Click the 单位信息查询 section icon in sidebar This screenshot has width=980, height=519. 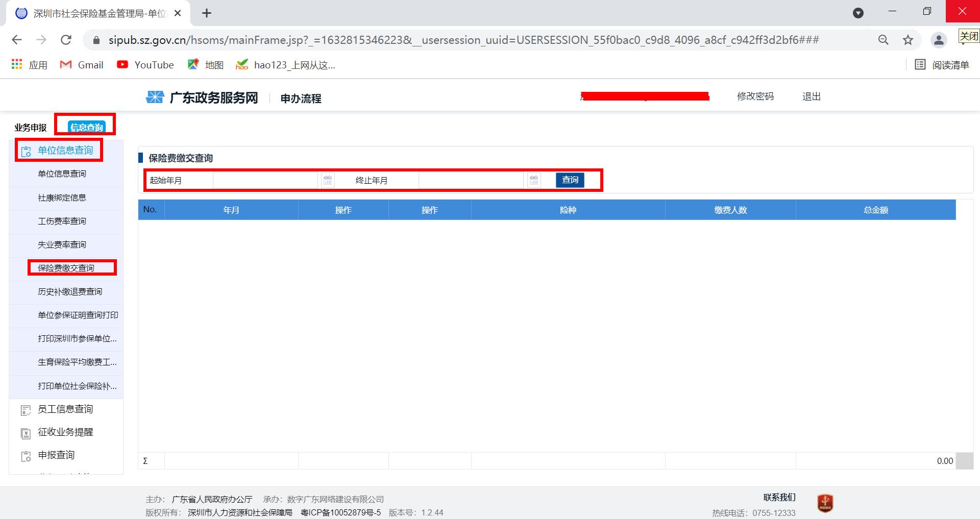(26, 150)
